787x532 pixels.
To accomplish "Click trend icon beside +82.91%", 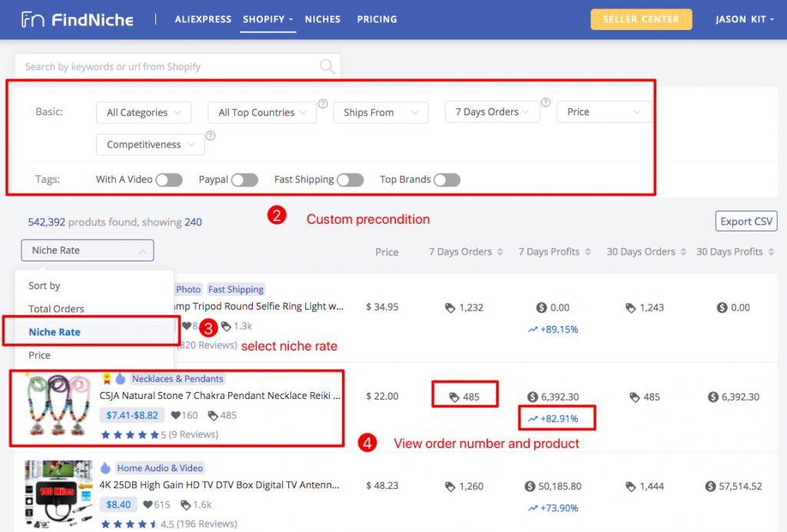I will pos(533,419).
